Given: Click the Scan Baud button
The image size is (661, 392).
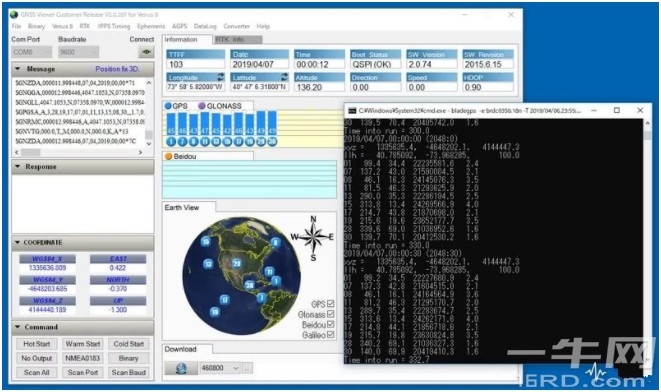Looking at the screenshot, I should point(129,373).
